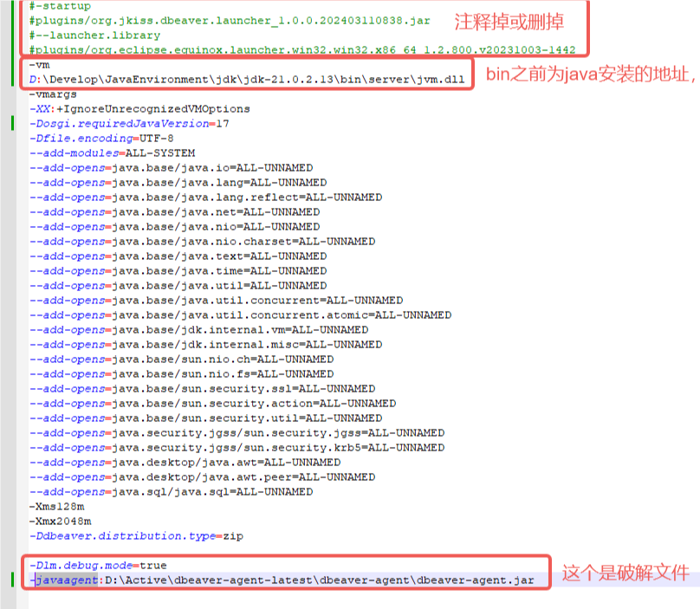This screenshot has width=700, height=609.
Task: Click the add-opens 'java.base/java.net' line
Action: pos(174,212)
